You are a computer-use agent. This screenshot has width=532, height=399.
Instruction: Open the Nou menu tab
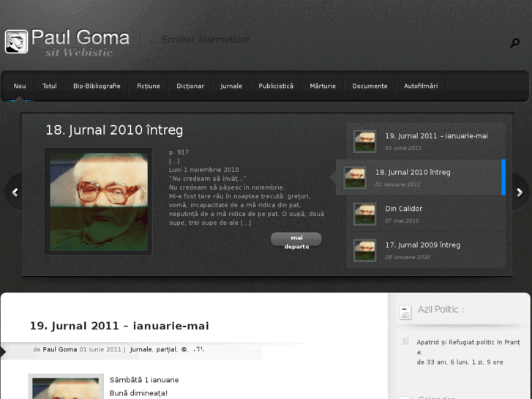(x=20, y=86)
